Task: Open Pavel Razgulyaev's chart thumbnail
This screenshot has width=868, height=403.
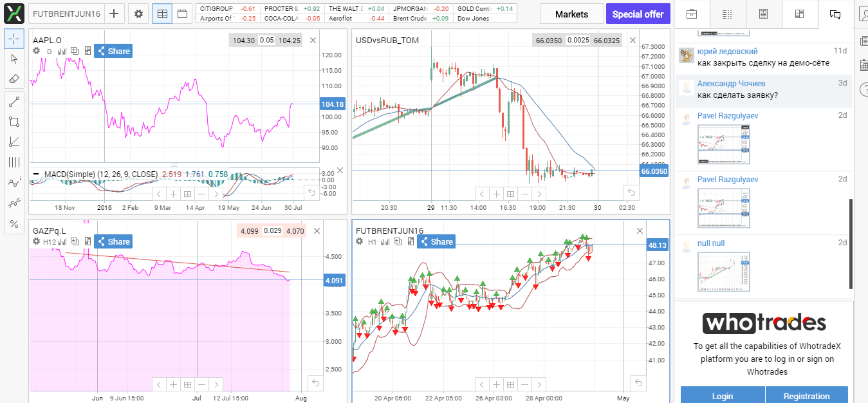Action: 723,143
